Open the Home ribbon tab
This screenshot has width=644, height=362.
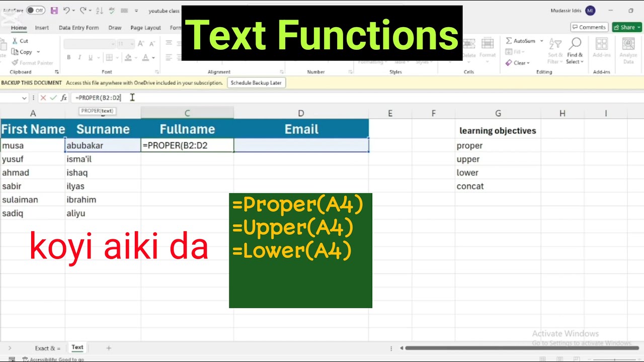point(19,28)
